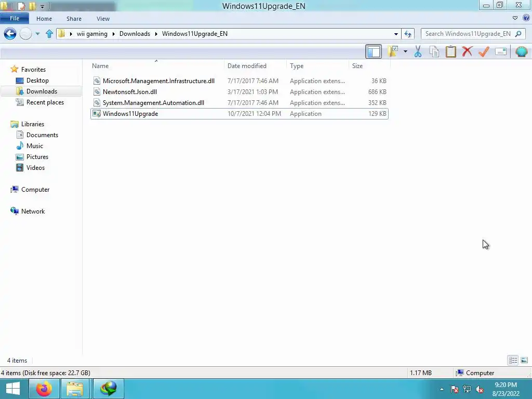The image size is (532, 399).
Task: Click the 686 KB size cell
Action: tap(377, 91)
